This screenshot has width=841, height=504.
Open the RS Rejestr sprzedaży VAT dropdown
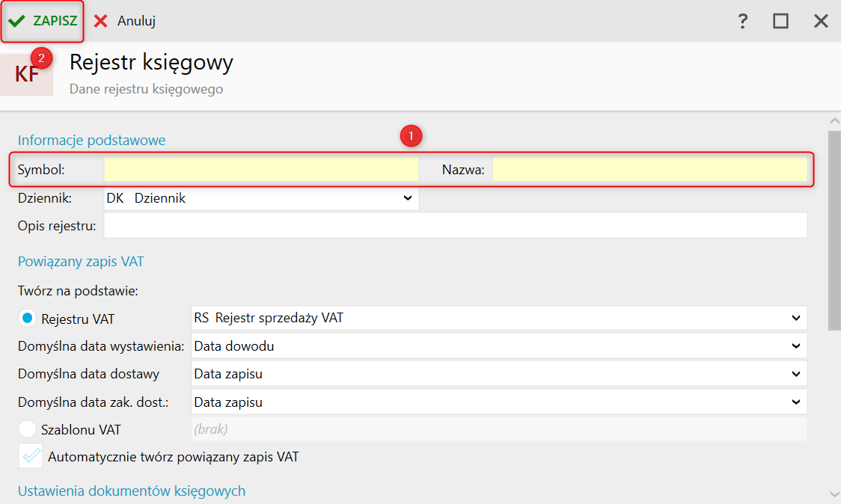click(x=499, y=318)
